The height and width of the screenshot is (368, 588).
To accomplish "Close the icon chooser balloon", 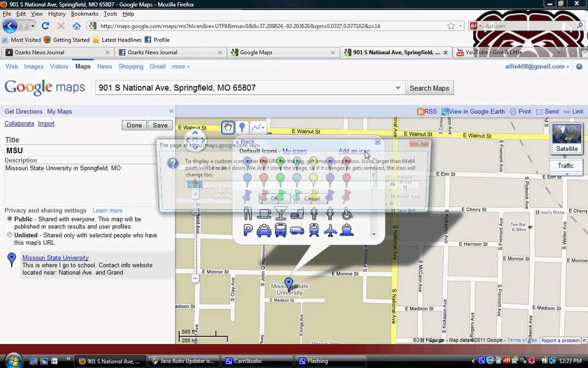I will (x=378, y=142).
